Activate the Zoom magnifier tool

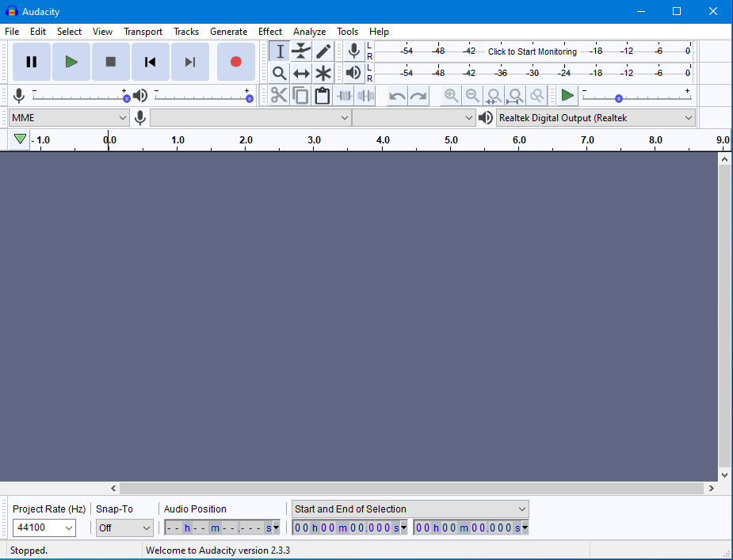[279, 74]
